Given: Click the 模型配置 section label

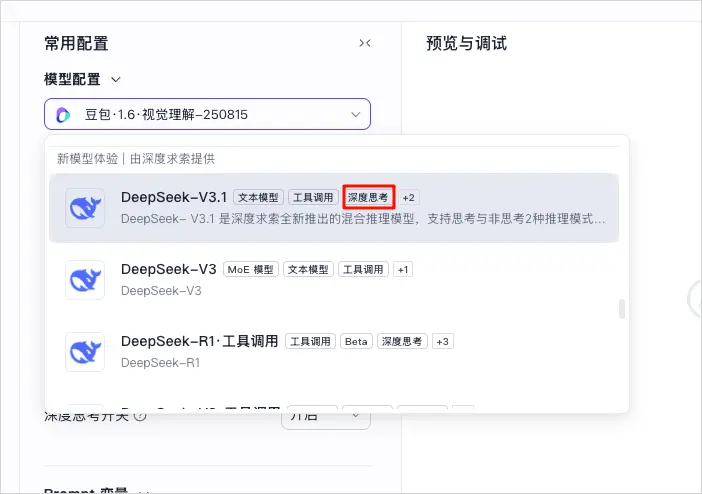Looking at the screenshot, I should tap(72, 80).
